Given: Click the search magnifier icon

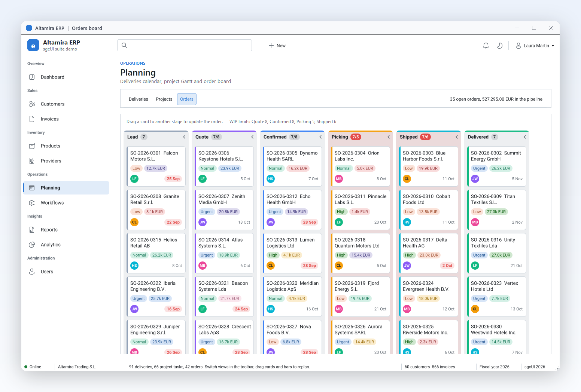Looking at the screenshot, I should pyautogui.click(x=124, y=45).
